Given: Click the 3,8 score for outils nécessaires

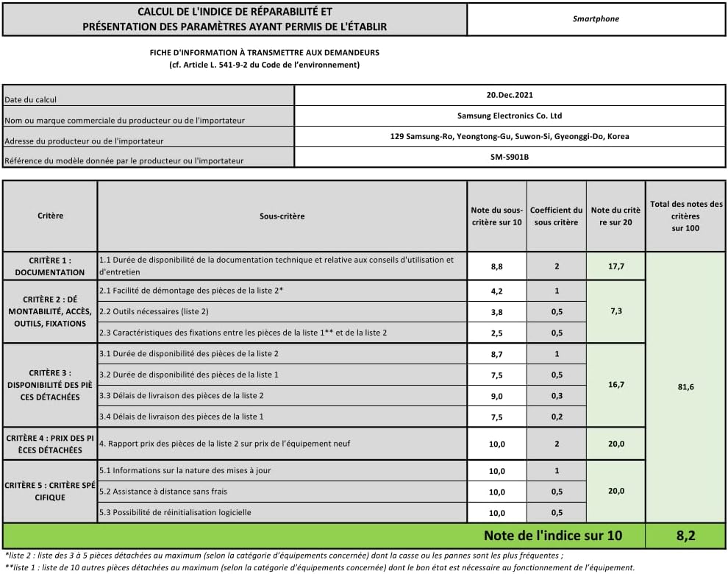Looking at the screenshot, I should pyautogui.click(x=497, y=312).
